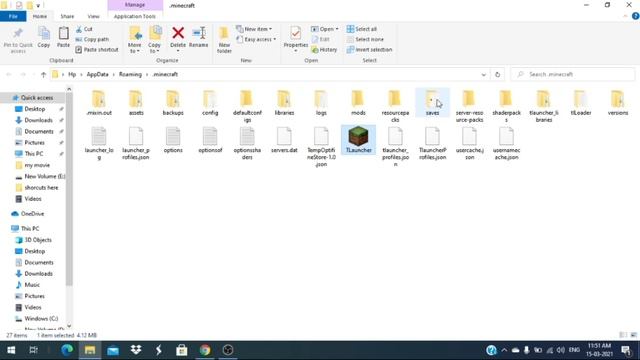Click the Rename icon
This screenshot has width=640, height=360.
click(199, 33)
